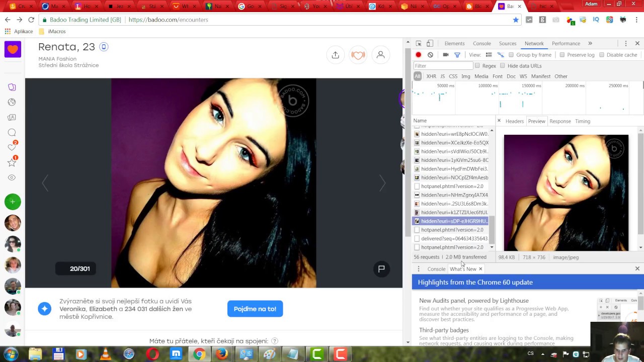
Task: Switch to the Performance tab
Action: [x=566, y=44]
